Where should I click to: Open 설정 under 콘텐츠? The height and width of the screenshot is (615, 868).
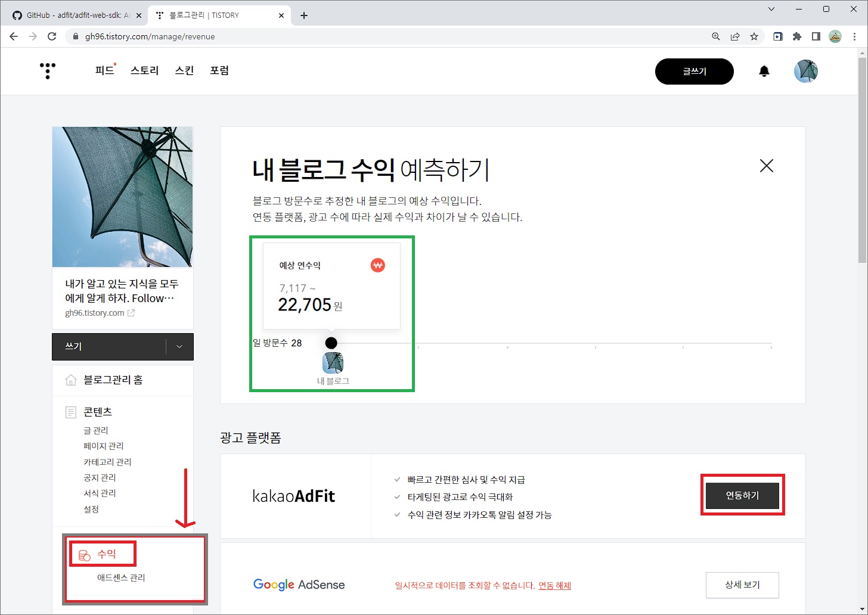pos(91,509)
